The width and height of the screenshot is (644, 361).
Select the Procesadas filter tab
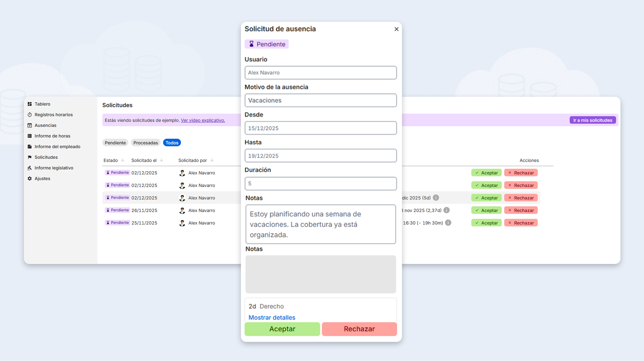pos(145,143)
